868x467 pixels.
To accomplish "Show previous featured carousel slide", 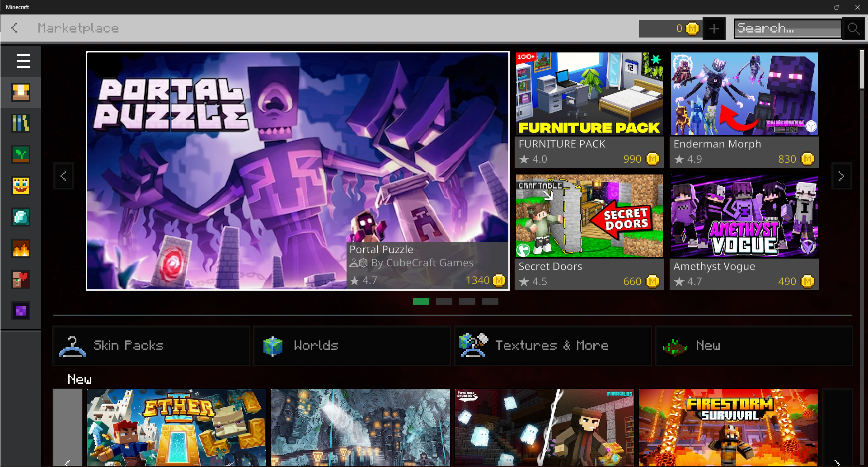I will [x=63, y=176].
